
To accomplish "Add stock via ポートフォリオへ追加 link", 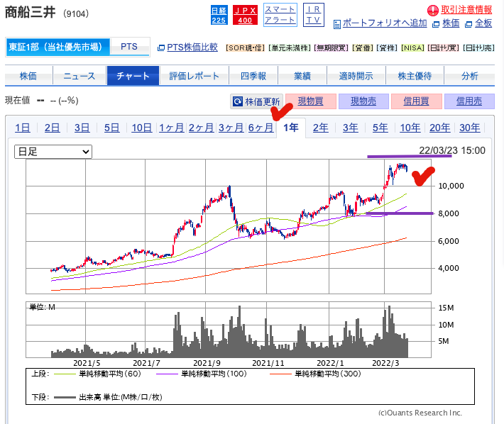I will 385,23.
